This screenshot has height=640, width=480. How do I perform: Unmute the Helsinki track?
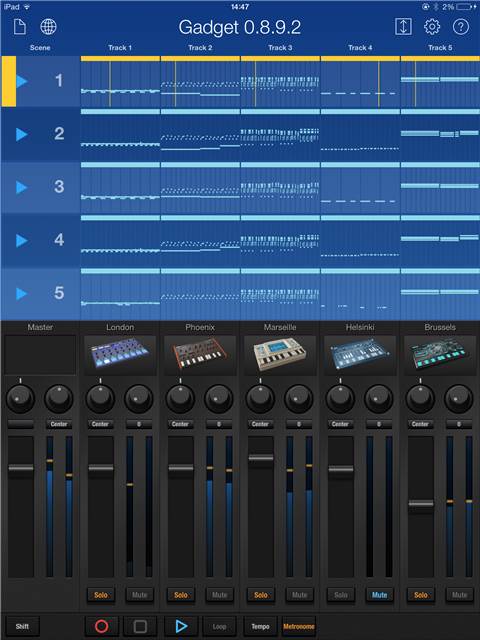click(x=379, y=595)
